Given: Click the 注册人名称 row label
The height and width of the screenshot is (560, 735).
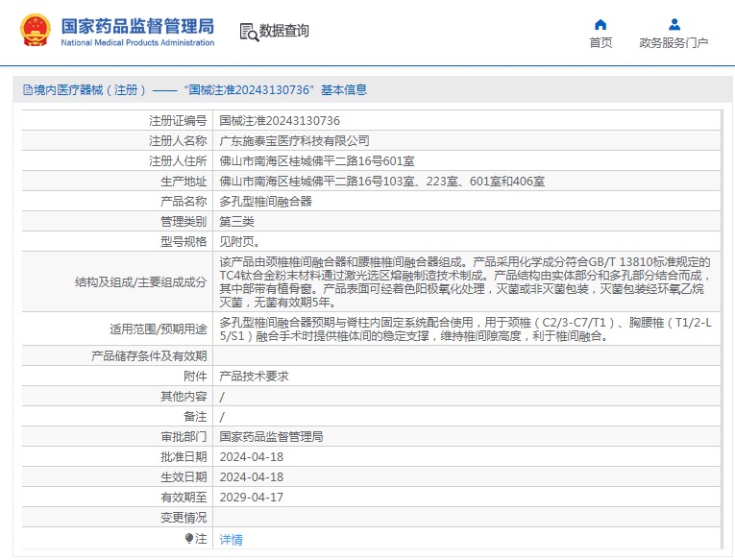Looking at the screenshot, I should (178, 141).
